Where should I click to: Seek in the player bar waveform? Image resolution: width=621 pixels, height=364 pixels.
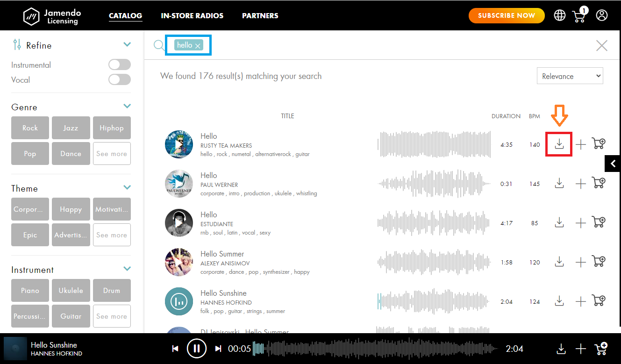[x=375, y=349]
